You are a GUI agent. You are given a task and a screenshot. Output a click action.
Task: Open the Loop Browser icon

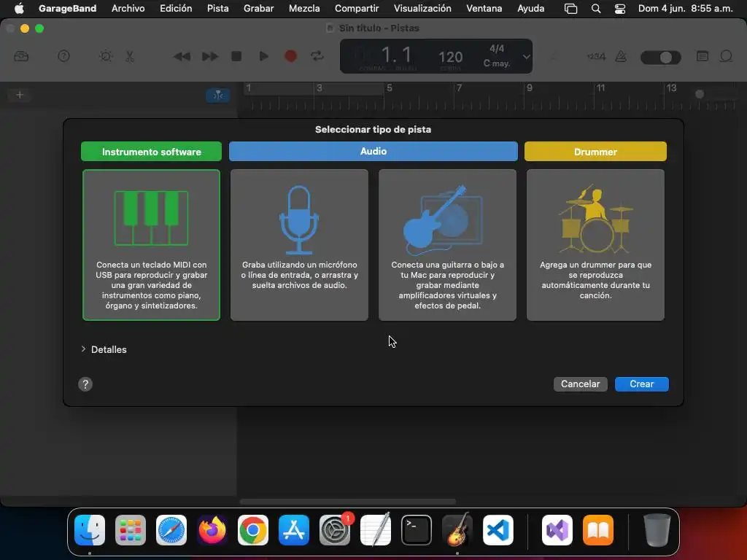click(726, 56)
